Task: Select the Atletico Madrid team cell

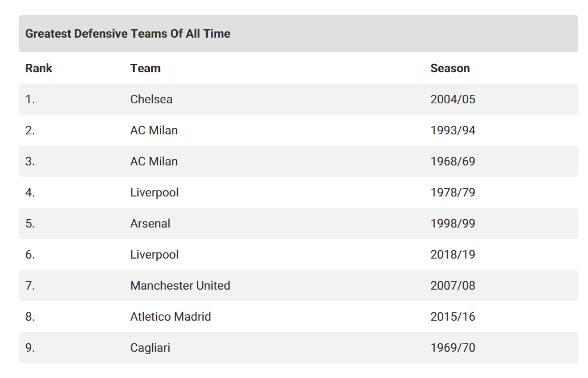Action: [170, 316]
